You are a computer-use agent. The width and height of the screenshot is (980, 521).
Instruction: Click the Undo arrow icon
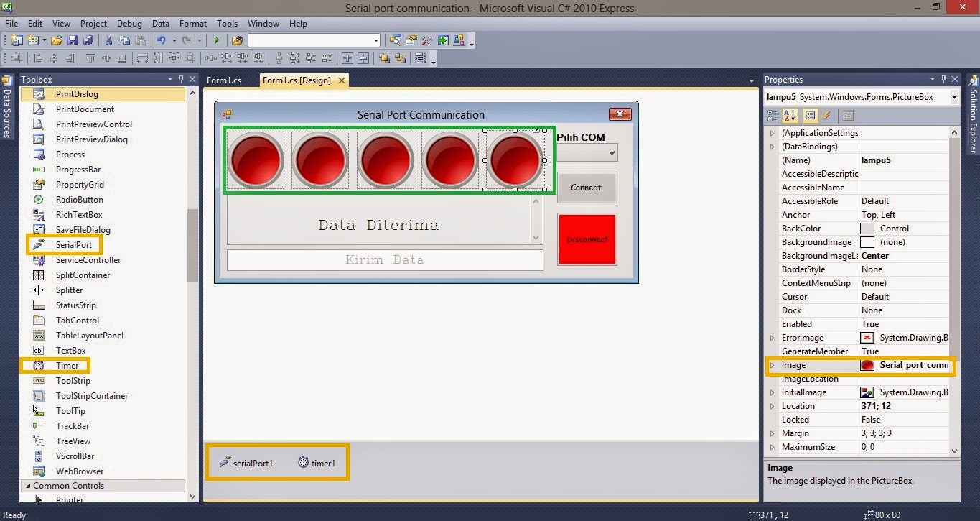pyautogui.click(x=159, y=40)
